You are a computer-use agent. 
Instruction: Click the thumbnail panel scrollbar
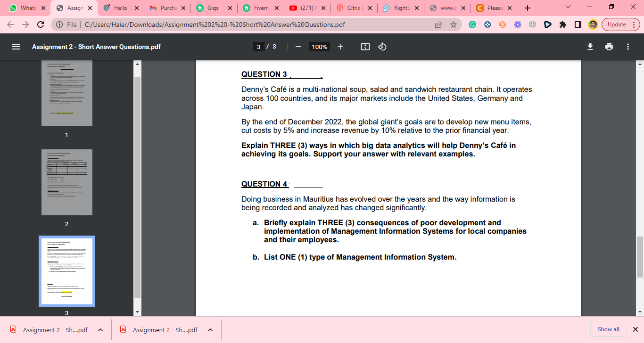click(x=138, y=188)
